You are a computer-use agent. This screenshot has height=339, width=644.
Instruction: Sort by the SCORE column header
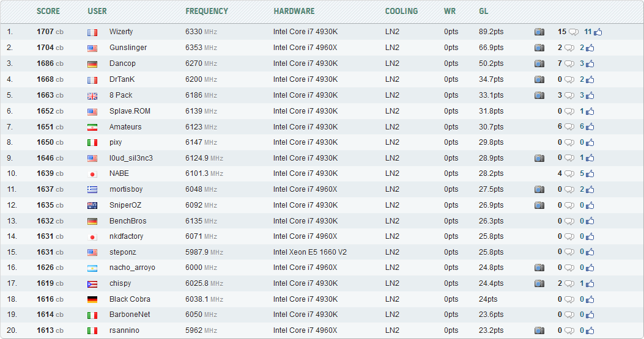[x=48, y=11]
